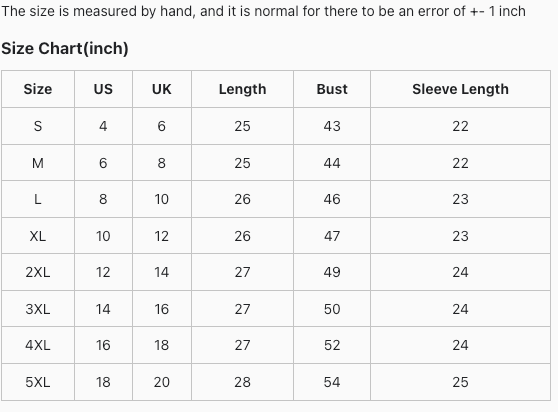Select the 3XL size cell

click(x=38, y=309)
